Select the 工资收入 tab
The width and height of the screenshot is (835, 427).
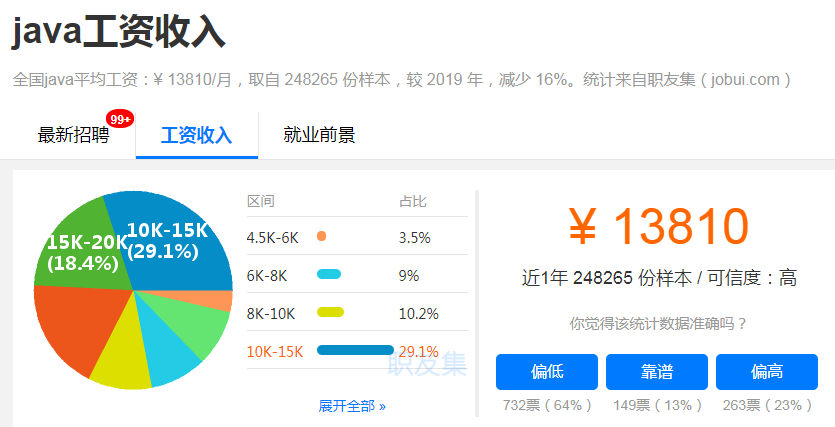pyautogui.click(x=197, y=135)
